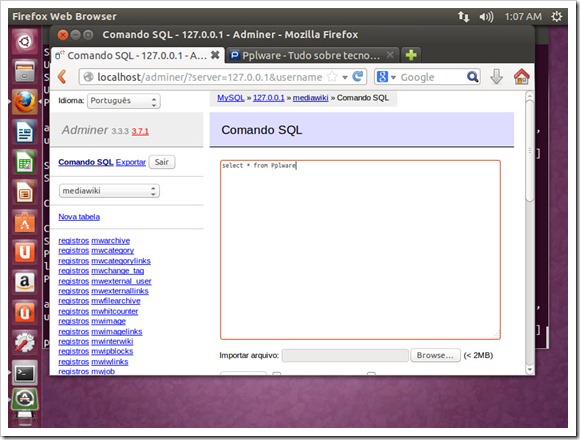Launch LibreOffice Writer from dock
This screenshot has height=440, width=580.
tap(25, 132)
